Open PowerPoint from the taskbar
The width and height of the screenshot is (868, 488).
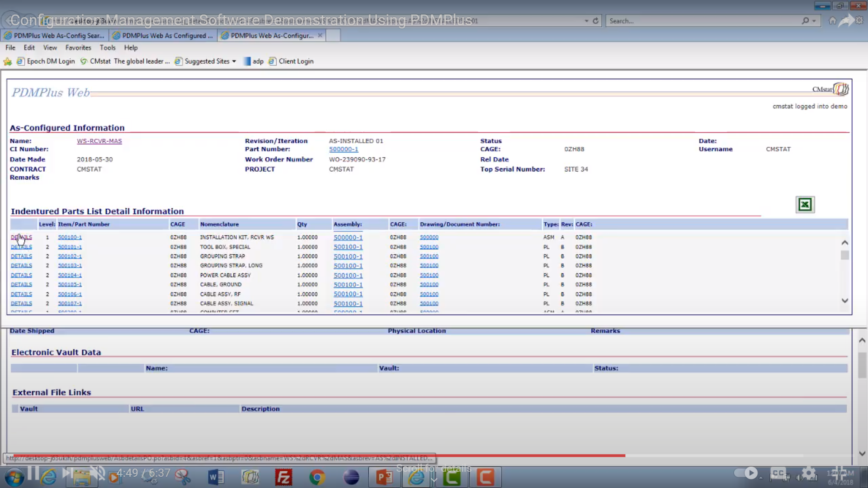(383, 477)
